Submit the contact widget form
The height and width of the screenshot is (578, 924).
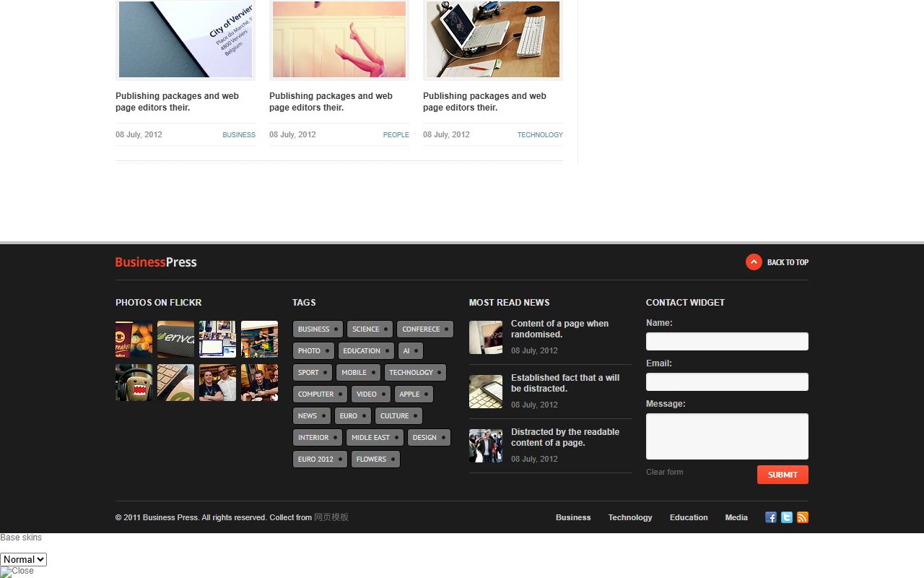click(783, 475)
